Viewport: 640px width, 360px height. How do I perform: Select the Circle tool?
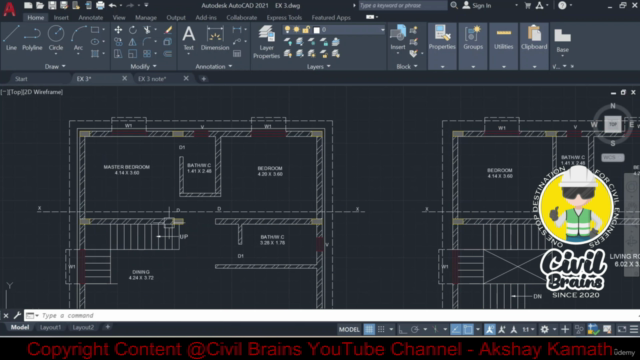[56, 38]
